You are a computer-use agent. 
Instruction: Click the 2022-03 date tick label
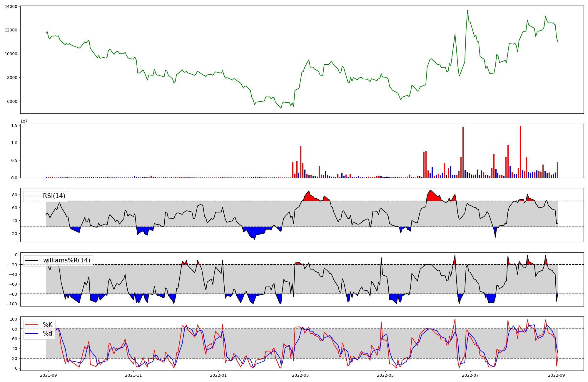coord(300,375)
